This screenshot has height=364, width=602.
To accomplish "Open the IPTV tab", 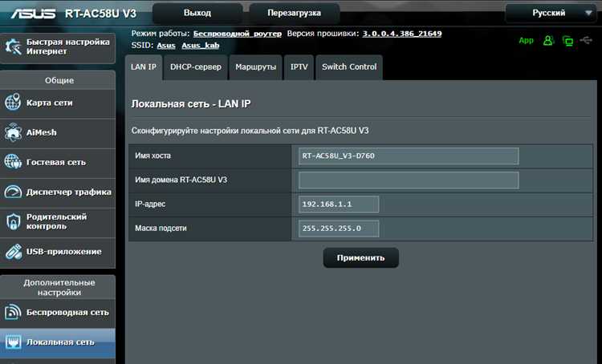I will pyautogui.click(x=299, y=67).
